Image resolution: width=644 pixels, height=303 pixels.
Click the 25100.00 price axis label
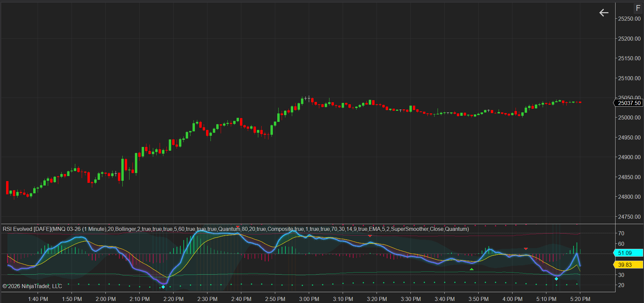(629, 78)
